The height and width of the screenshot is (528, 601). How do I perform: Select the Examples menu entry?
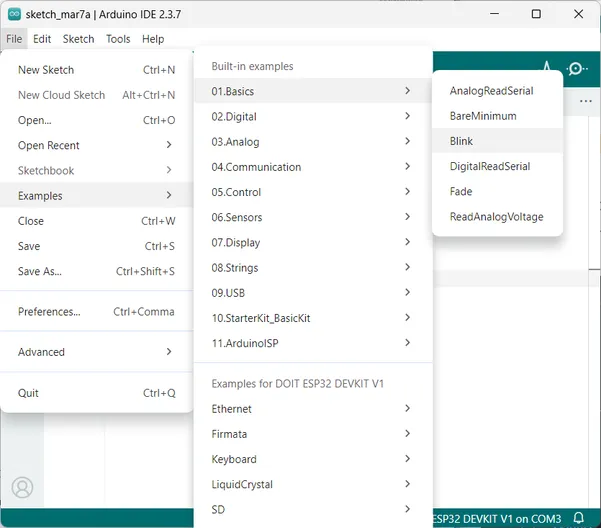97,196
